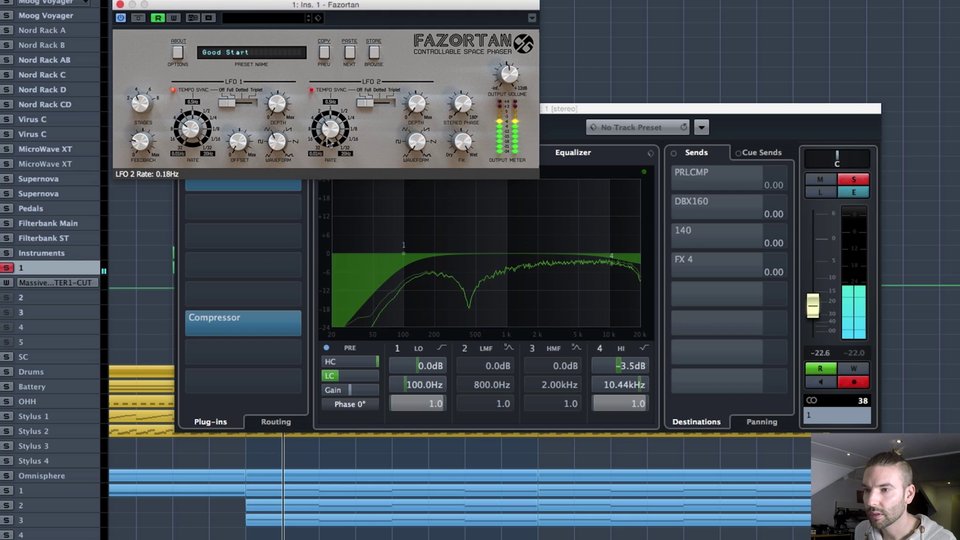Change EQ band 4 HI filter type
Screen dimensions: 960x540
click(643, 348)
